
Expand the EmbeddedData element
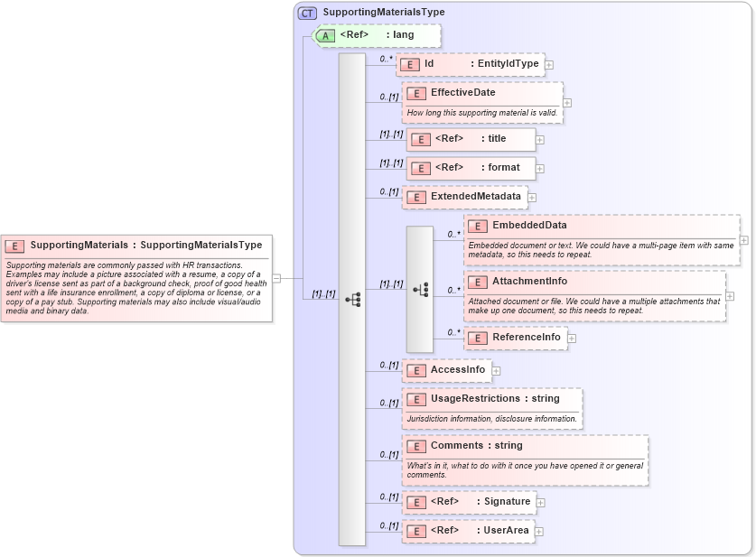click(x=742, y=241)
